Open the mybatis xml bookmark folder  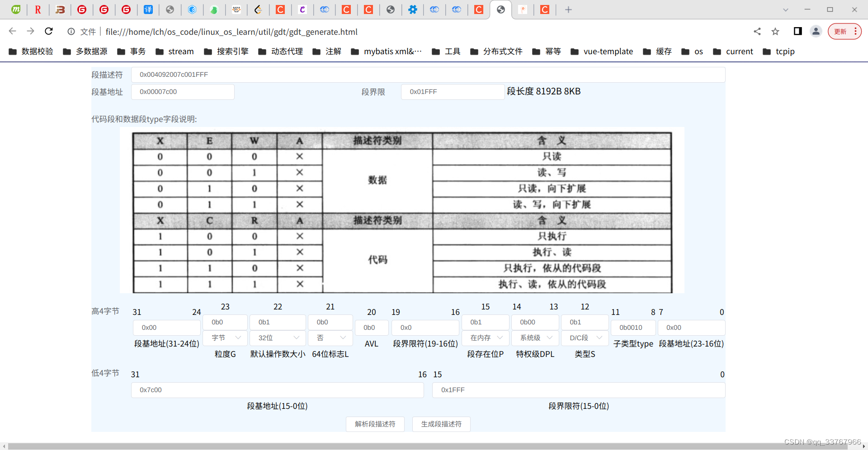pyautogui.click(x=387, y=52)
